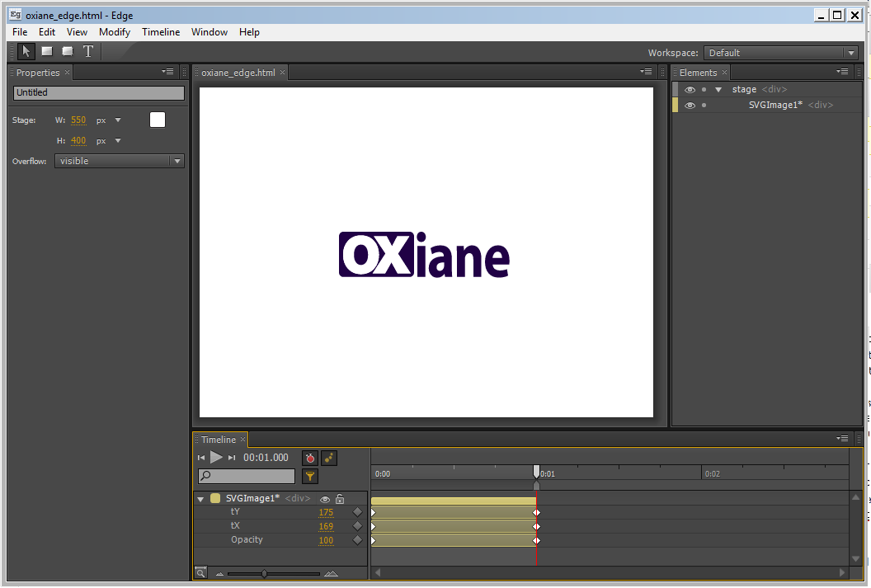This screenshot has width=871, height=588.
Task: Click the timeline layer search field
Action: point(247,477)
